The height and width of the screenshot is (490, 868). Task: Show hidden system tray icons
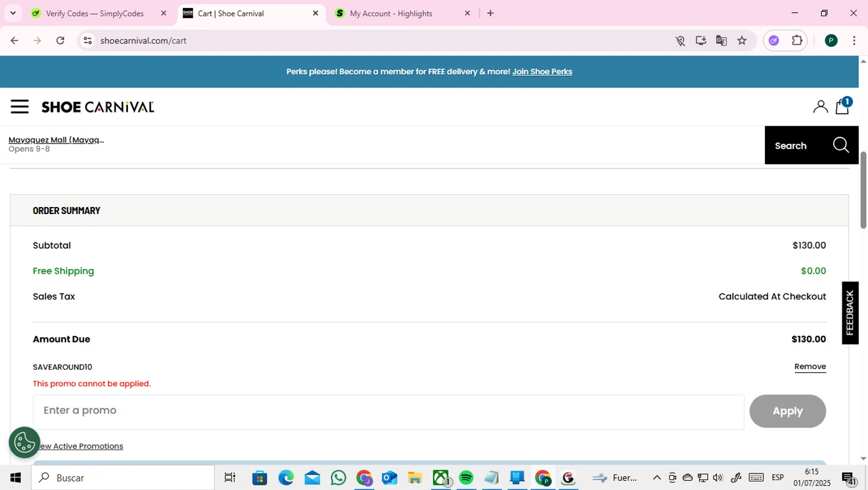(x=657, y=478)
